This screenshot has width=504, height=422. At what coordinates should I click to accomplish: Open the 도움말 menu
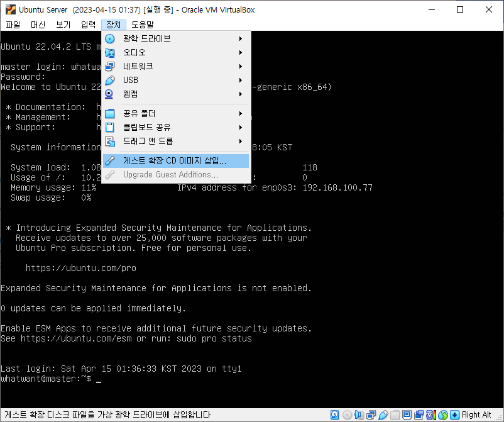click(x=143, y=25)
